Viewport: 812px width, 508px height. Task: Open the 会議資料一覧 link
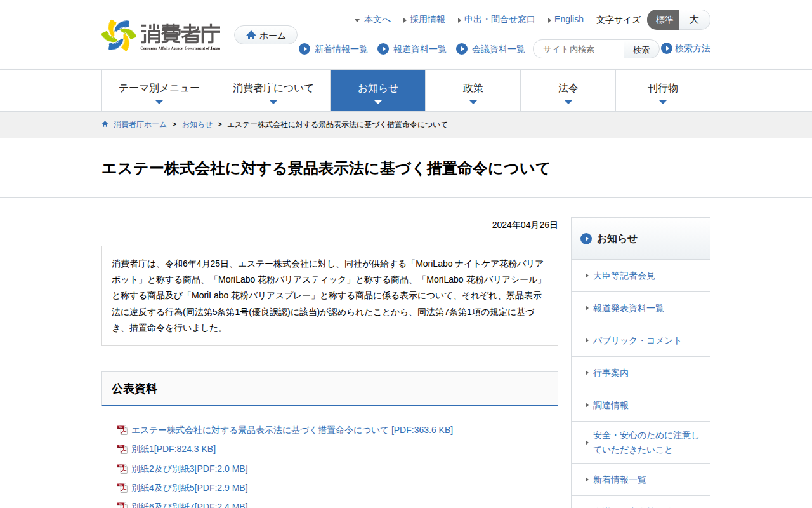click(x=499, y=49)
